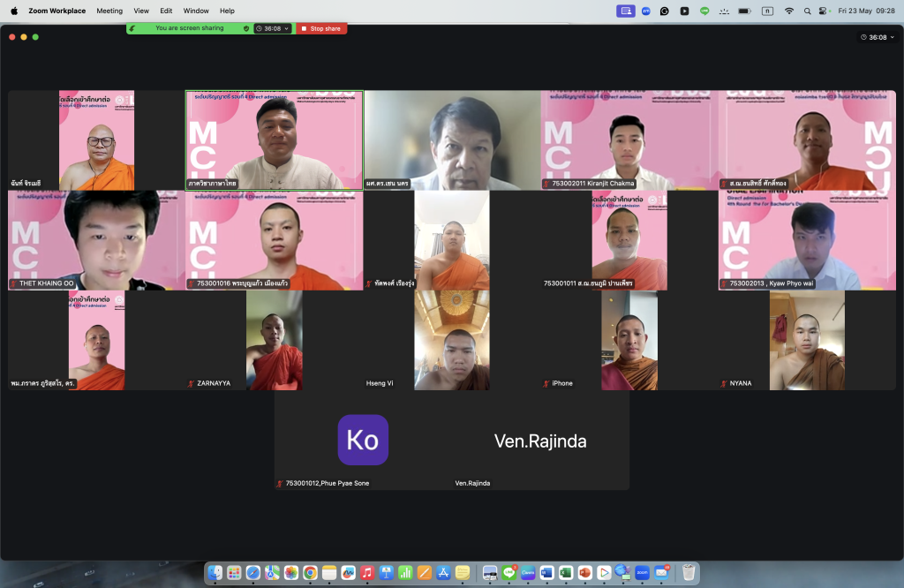Select 753002011 Kiranjit Chakma video tile
904x588 pixels.
pos(629,140)
